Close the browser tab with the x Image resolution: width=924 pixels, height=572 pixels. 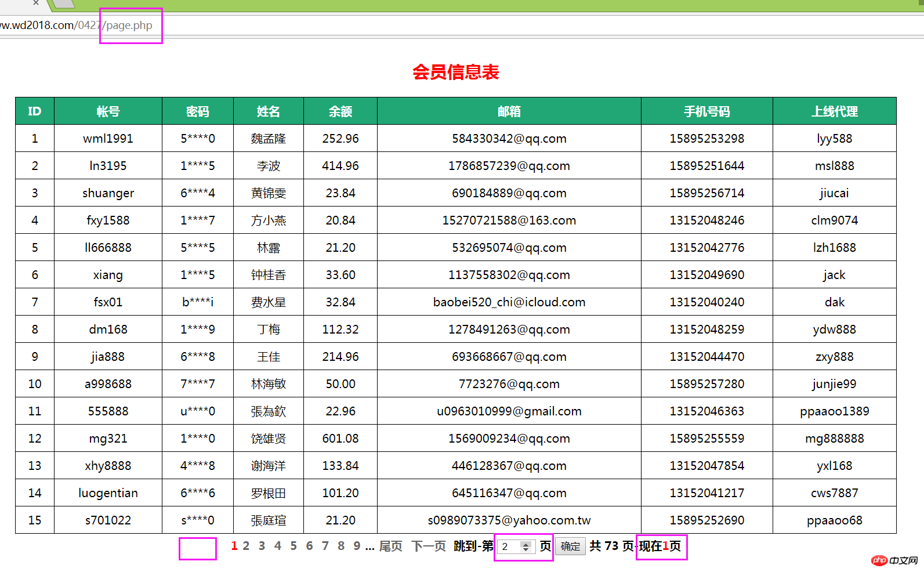click(x=36, y=3)
